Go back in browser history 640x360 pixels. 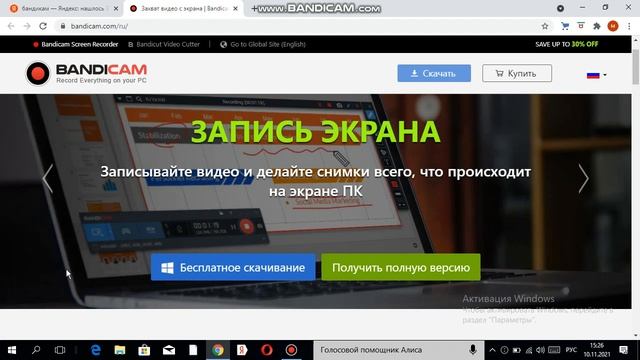pos(11,26)
